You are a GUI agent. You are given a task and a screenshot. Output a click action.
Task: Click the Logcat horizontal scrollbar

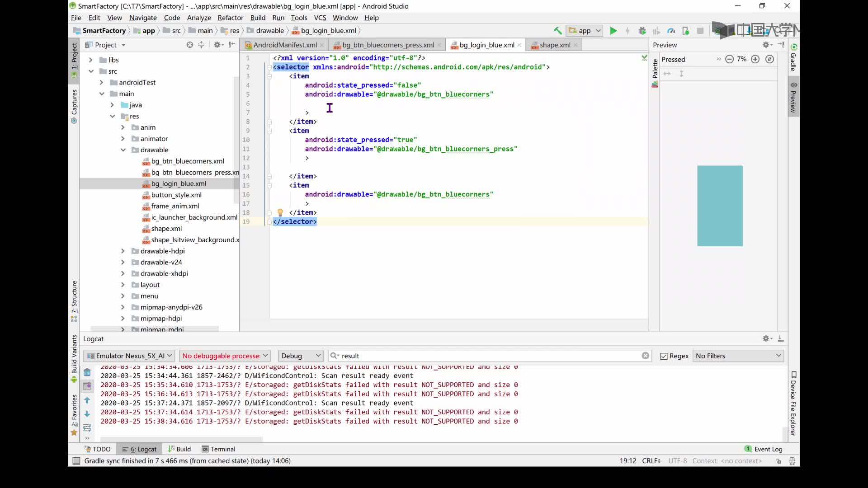tap(181, 439)
